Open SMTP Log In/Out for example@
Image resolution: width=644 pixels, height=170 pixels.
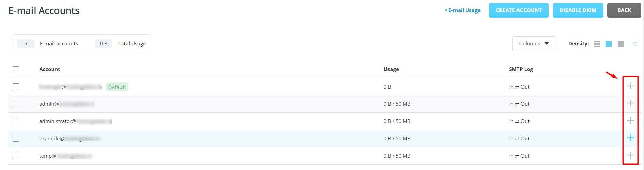pos(519,139)
